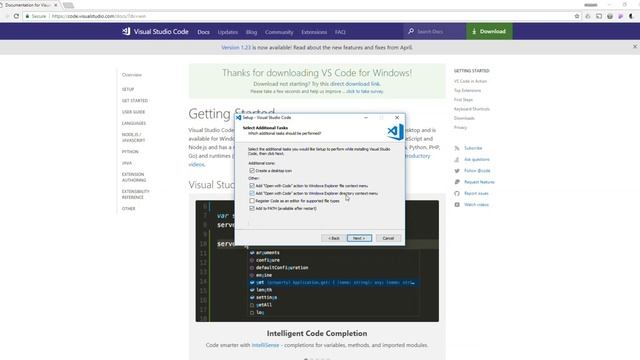Toggle Open with Code directory context menu checkbox

(x=252, y=193)
